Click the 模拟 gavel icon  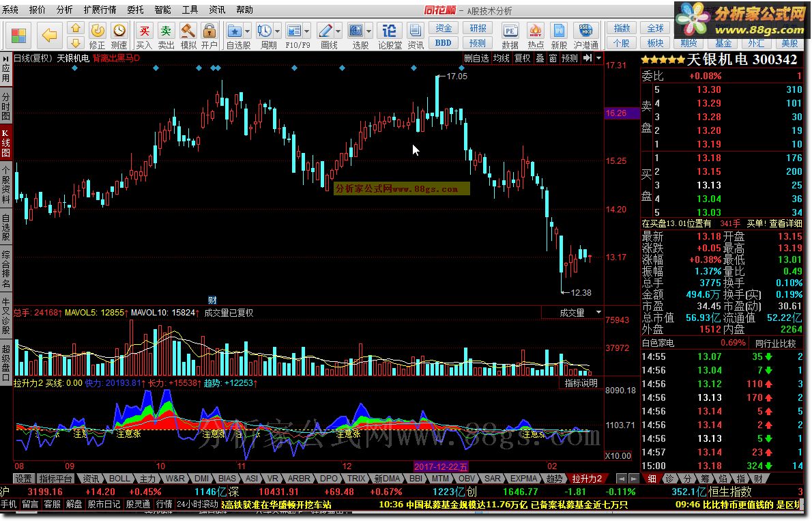coord(188,31)
